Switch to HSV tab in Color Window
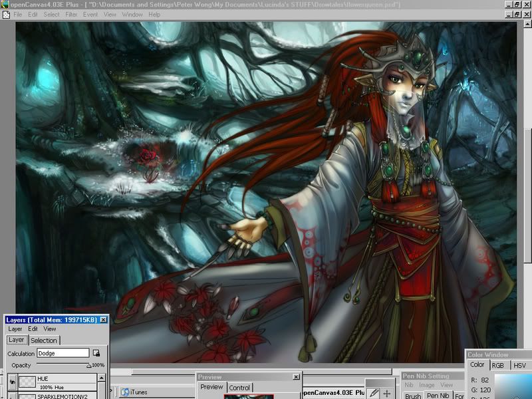 click(520, 365)
